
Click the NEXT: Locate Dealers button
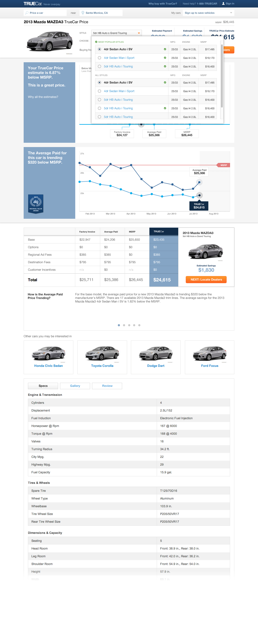[x=206, y=279]
